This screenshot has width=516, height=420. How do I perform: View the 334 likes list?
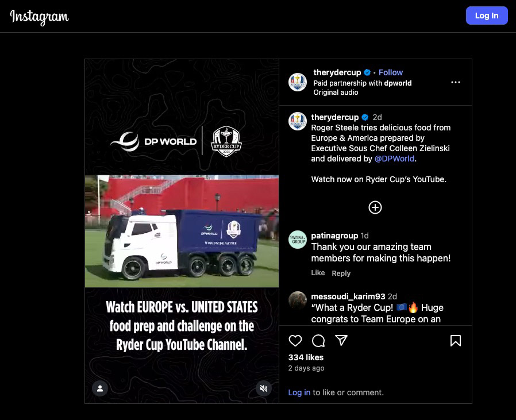(306, 357)
